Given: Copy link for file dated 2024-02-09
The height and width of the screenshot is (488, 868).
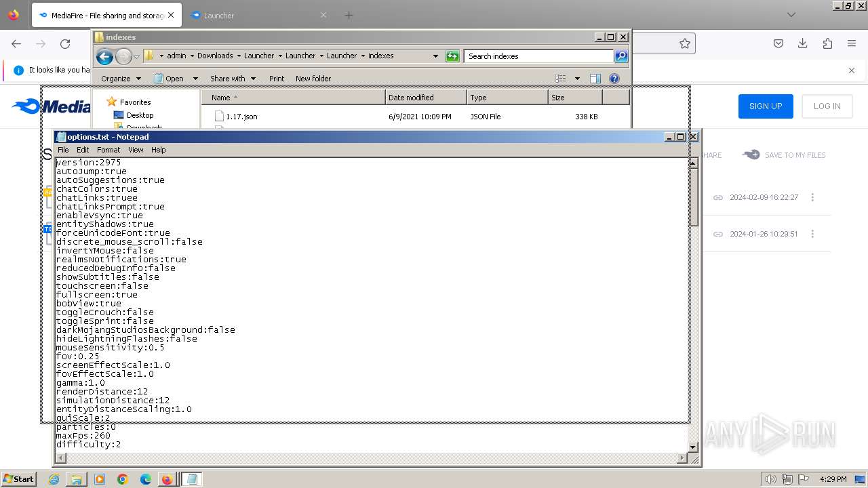Looking at the screenshot, I should click(x=717, y=197).
